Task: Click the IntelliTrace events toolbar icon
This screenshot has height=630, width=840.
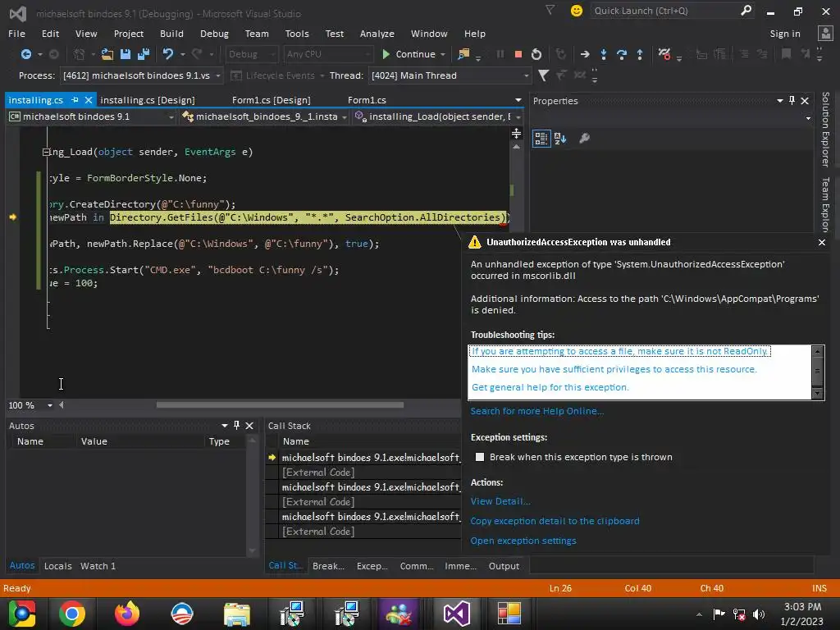Action: click(664, 54)
